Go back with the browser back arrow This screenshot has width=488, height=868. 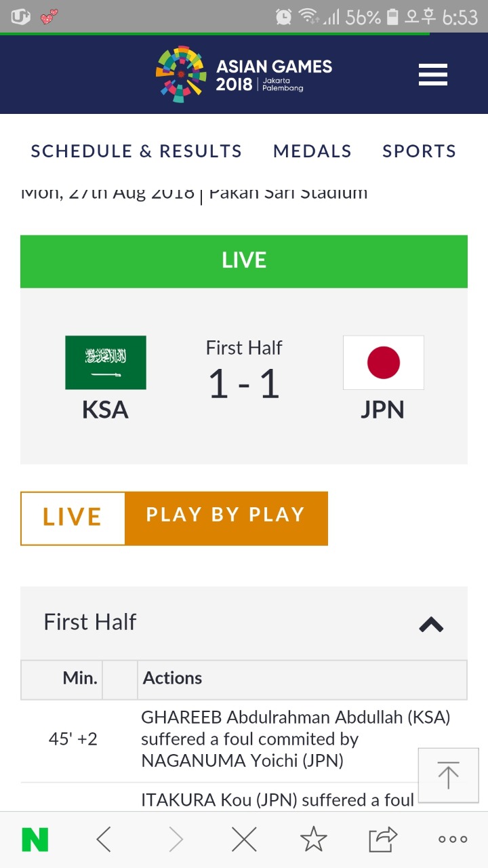(104, 840)
